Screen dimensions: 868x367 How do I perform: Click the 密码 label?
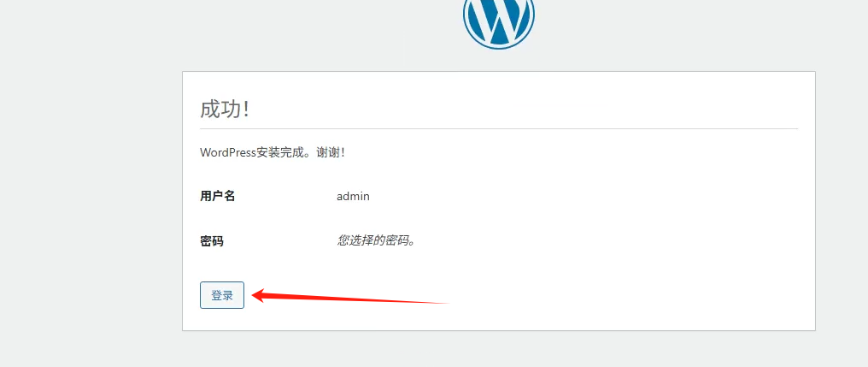point(212,241)
